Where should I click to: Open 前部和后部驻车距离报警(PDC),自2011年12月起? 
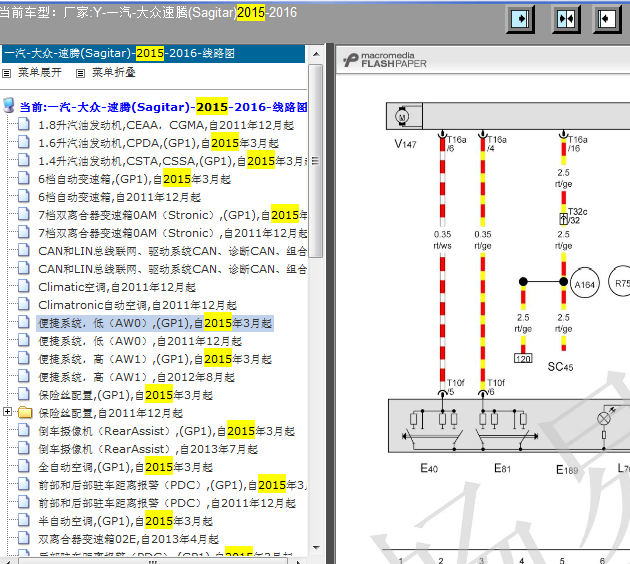click(167, 503)
